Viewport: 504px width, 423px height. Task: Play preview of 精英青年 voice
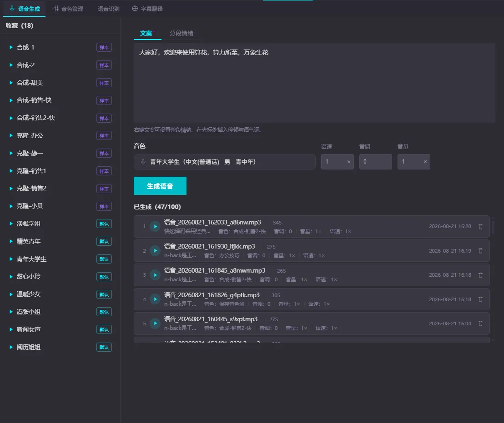pyautogui.click(x=11, y=241)
